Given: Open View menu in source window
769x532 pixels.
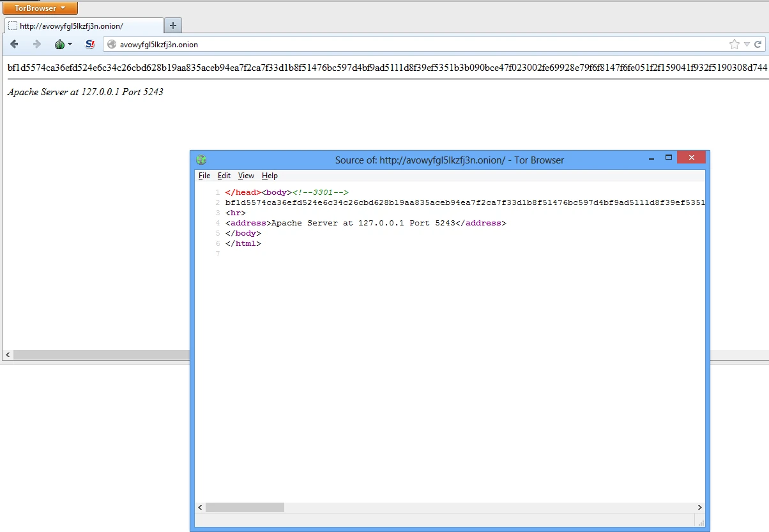Looking at the screenshot, I should [246, 176].
